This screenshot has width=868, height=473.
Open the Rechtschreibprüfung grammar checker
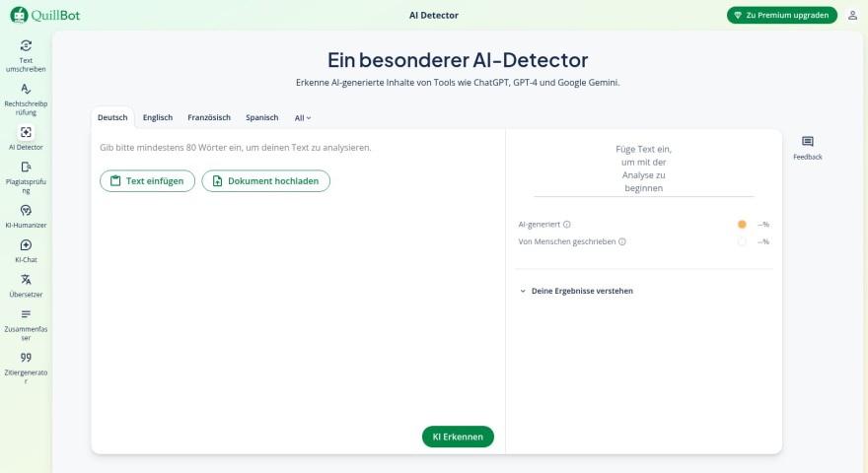tap(26, 100)
